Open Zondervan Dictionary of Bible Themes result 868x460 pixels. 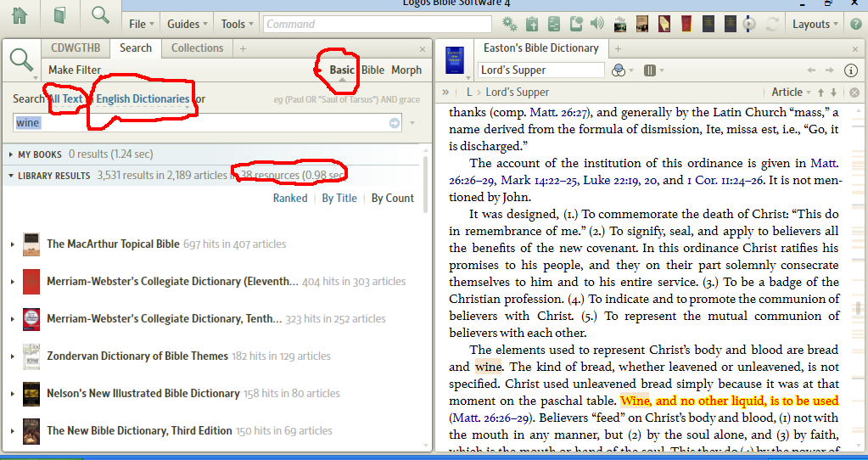point(137,356)
